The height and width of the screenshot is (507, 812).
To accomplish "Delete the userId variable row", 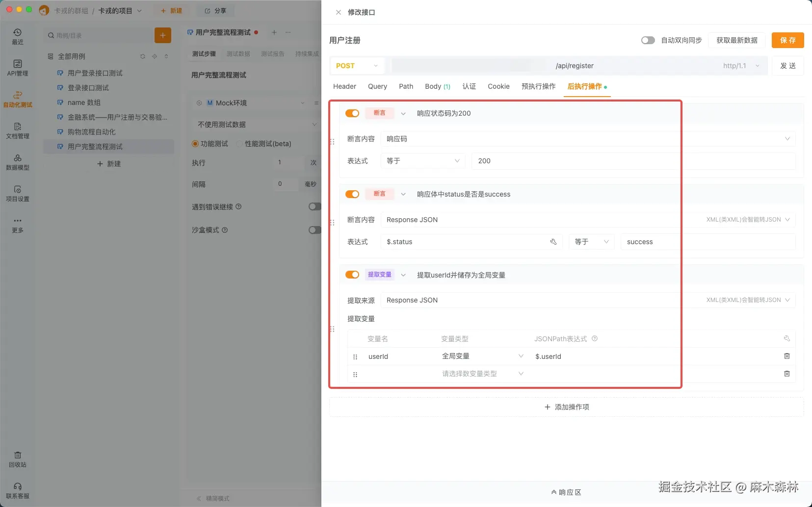I will [787, 356].
